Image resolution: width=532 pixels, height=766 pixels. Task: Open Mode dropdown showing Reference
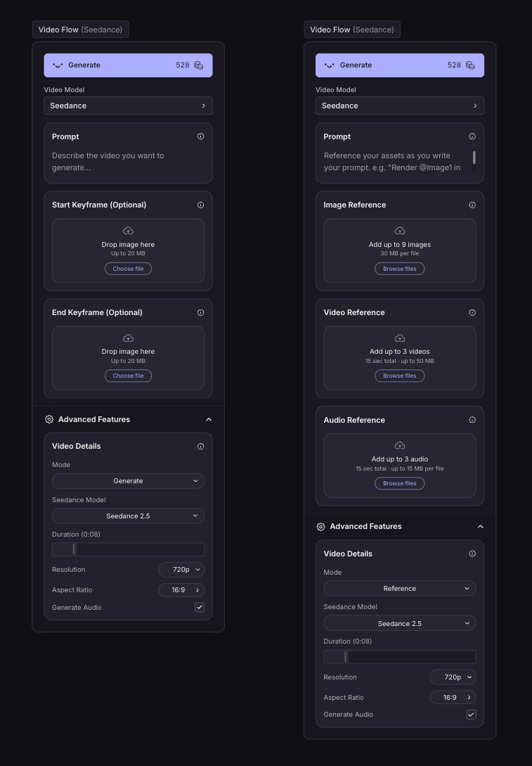(x=400, y=588)
